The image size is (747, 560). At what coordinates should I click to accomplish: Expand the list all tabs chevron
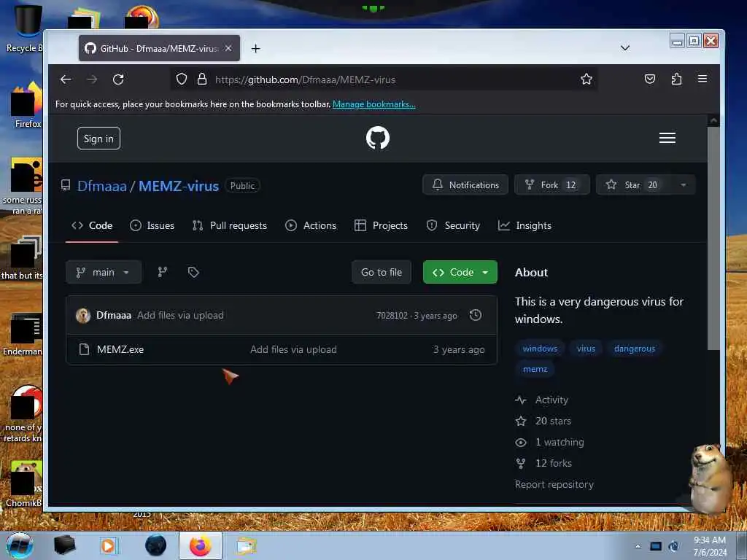(x=625, y=48)
